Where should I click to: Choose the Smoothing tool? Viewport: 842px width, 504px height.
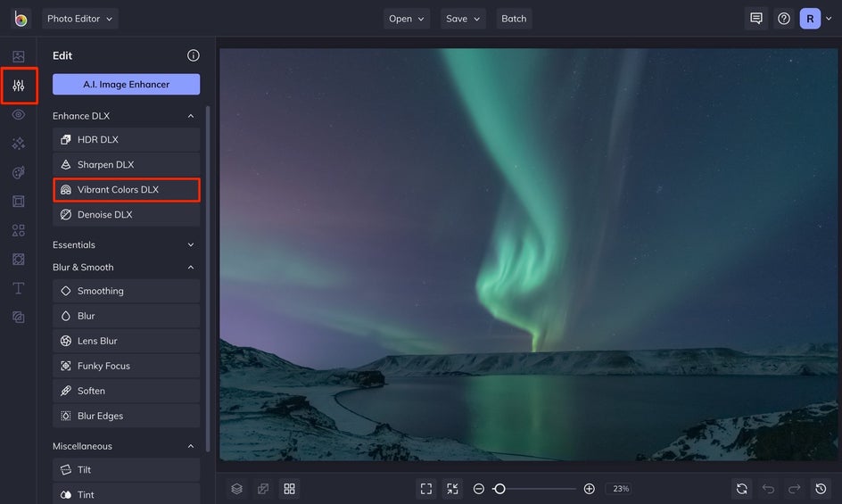[126, 291]
